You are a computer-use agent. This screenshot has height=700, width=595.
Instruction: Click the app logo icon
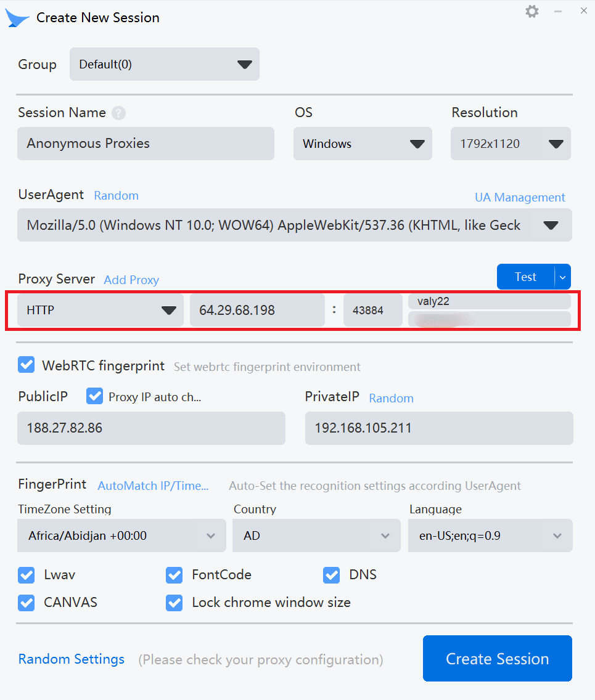point(17,17)
